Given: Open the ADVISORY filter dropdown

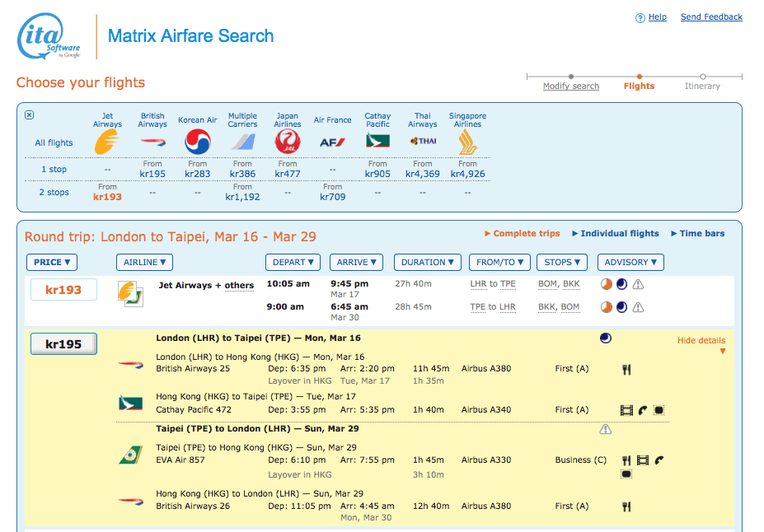Looking at the screenshot, I should tap(630, 263).
